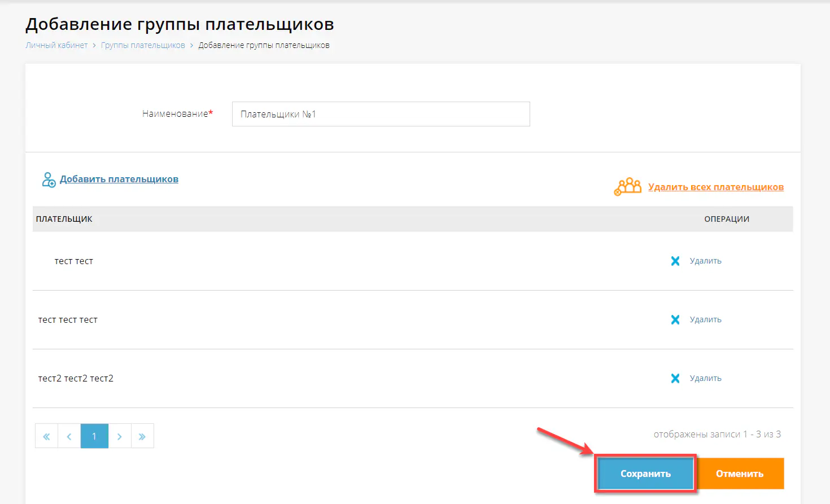Click Удалить link for тест2 тест2 тест2
This screenshot has width=830, height=504.
(x=706, y=378)
